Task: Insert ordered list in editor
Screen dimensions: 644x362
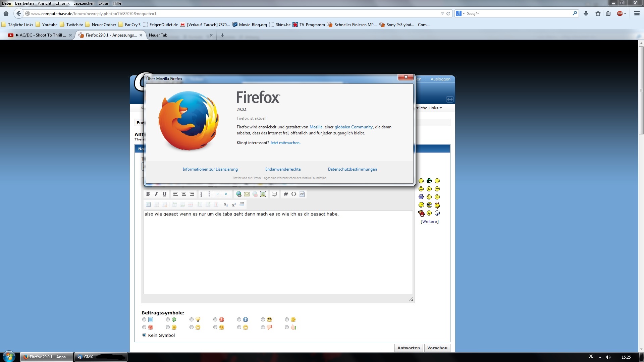Action: pos(203,194)
